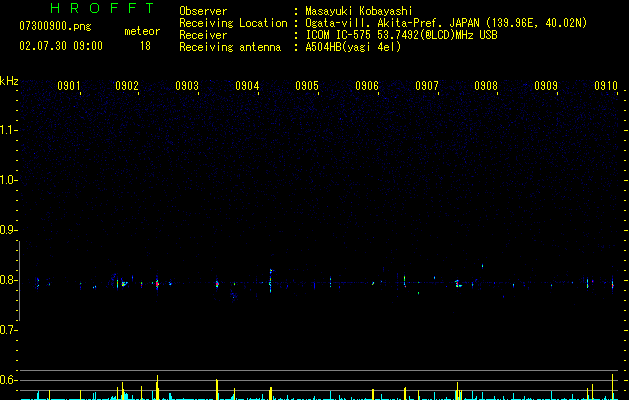Click the 0.9 frequency axis label

7,230
